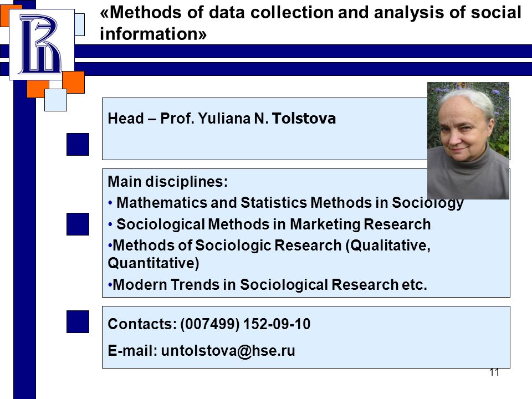Select the blue square beside Head box
The width and height of the screenshot is (532, 399).
pos(78,144)
